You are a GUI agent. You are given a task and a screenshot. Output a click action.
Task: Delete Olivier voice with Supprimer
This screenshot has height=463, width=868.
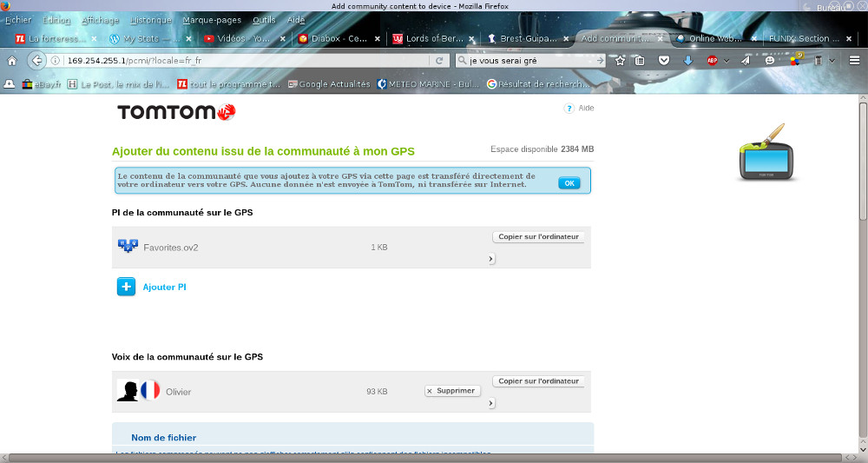[x=452, y=391]
